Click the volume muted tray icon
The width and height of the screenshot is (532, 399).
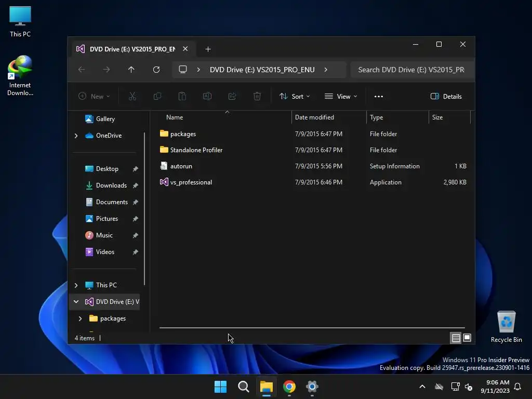point(469,387)
